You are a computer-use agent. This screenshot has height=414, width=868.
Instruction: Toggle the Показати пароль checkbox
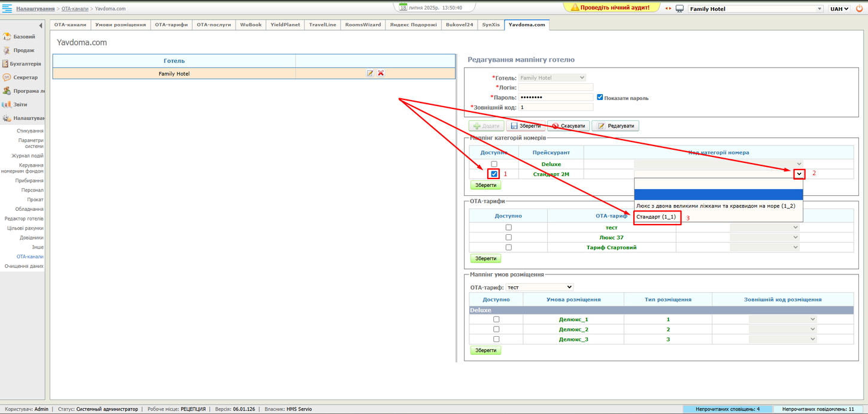tap(600, 97)
